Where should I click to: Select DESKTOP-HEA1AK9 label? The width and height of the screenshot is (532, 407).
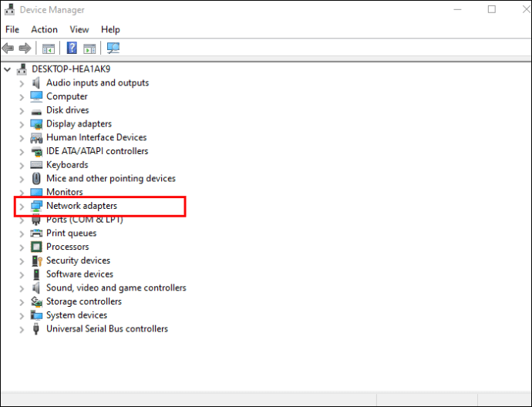pyautogui.click(x=71, y=69)
